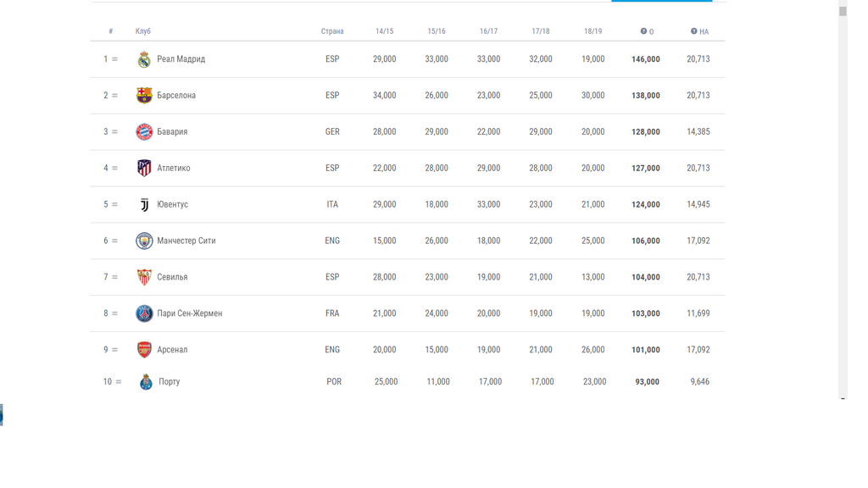The width and height of the screenshot is (868, 488).
Task: Open the Манчестер Сити club link
Action: click(186, 241)
